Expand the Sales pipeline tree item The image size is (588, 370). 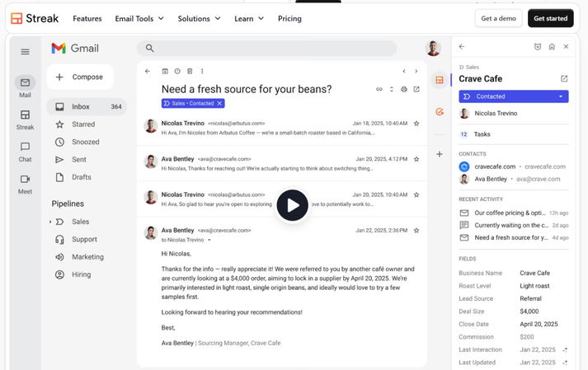pos(50,222)
